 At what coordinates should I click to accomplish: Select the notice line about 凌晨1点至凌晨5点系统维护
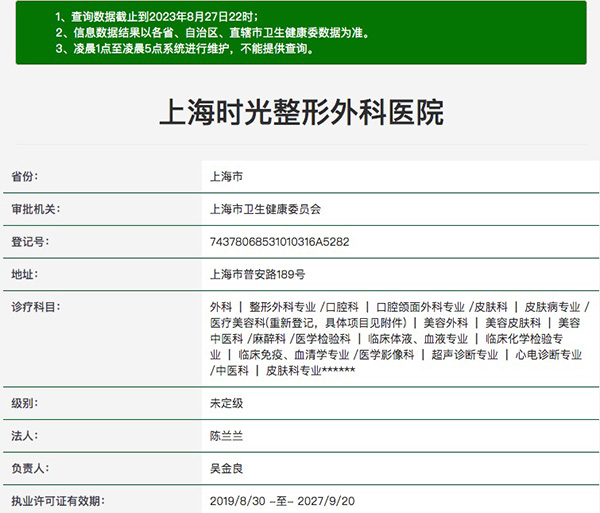click(x=184, y=49)
